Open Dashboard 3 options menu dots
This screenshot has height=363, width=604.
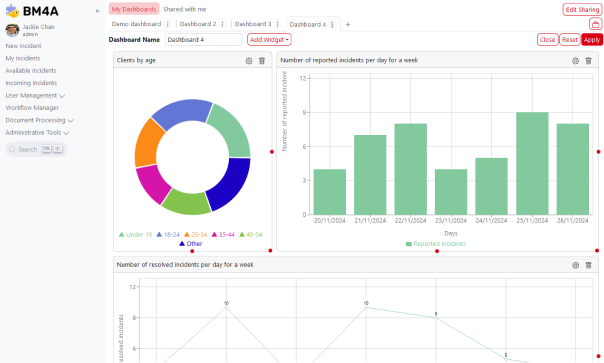[x=277, y=24]
